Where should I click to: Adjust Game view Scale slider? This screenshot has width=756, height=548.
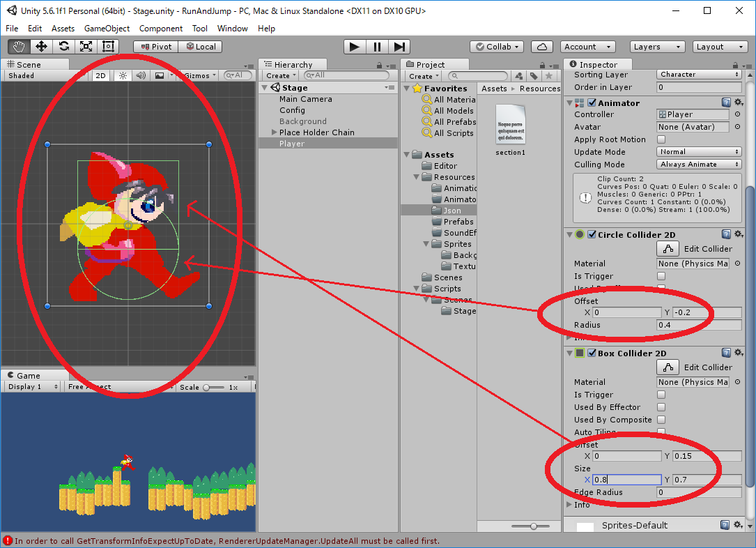tap(213, 388)
